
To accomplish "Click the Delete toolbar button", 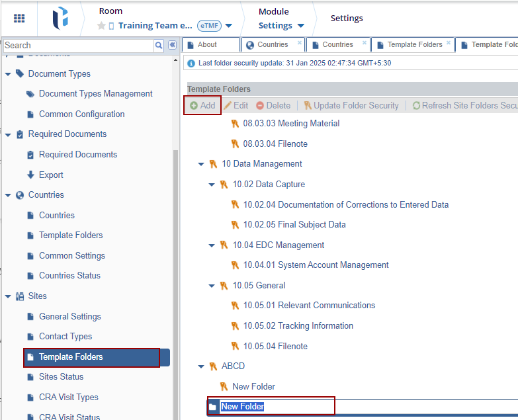I will 273,106.
